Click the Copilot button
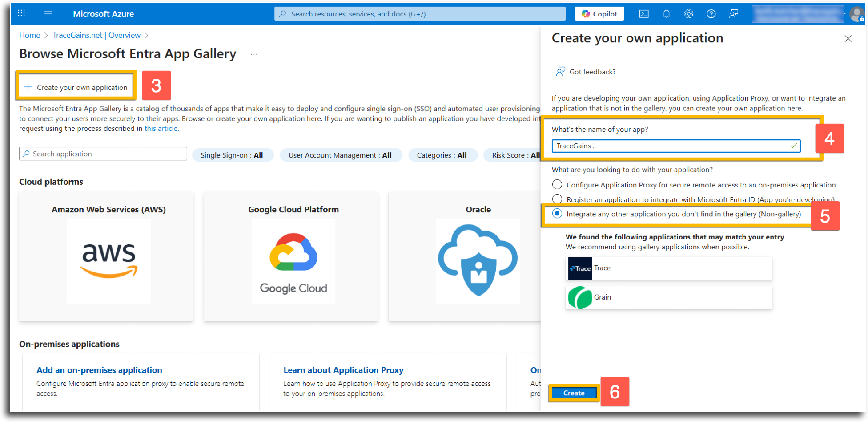This screenshot has width=868, height=422. pos(599,14)
